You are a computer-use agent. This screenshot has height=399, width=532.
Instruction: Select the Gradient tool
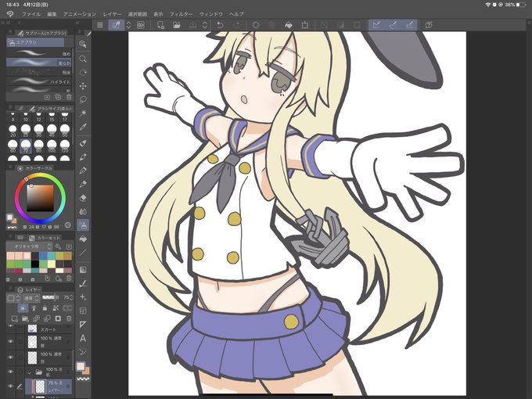coord(83,270)
